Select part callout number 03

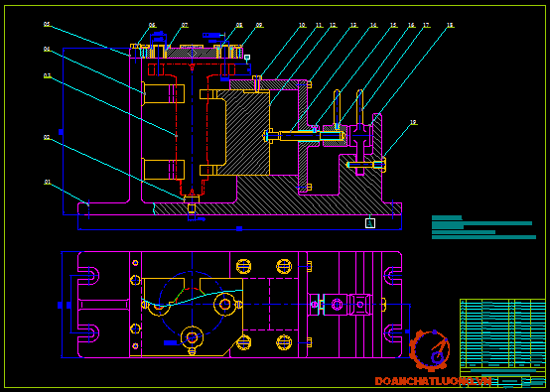47,75
